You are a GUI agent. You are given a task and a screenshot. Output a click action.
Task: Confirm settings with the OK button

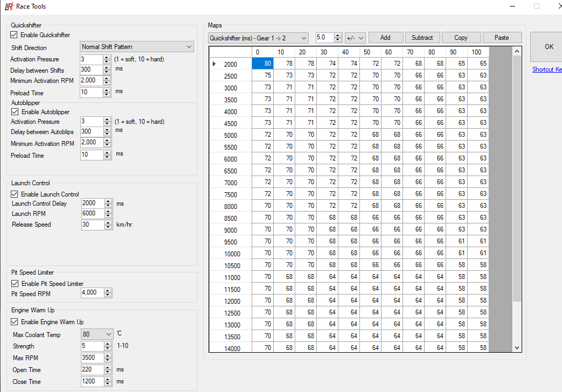[549, 47]
